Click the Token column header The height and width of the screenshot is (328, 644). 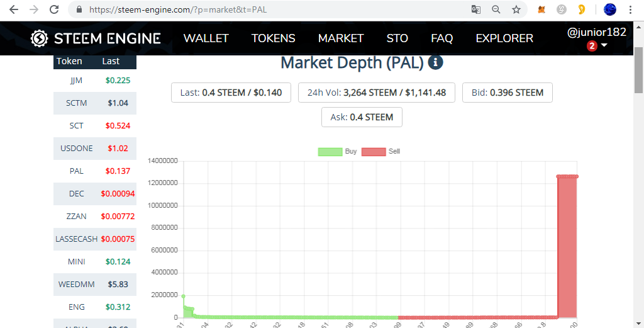69,61
